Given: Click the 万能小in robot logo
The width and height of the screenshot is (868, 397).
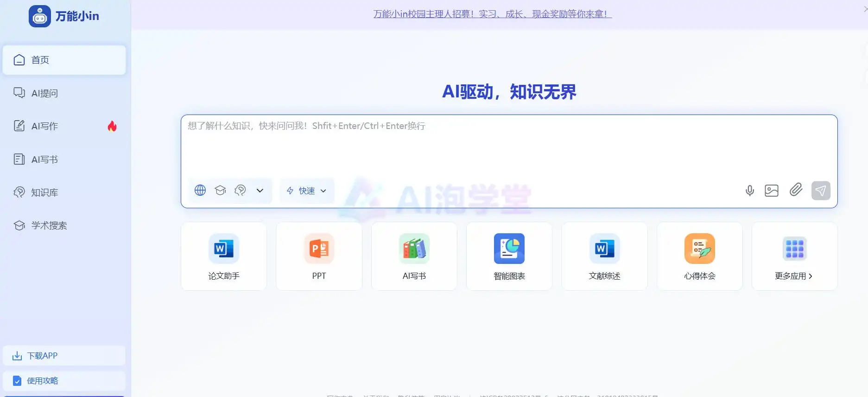Looking at the screenshot, I should pos(40,16).
